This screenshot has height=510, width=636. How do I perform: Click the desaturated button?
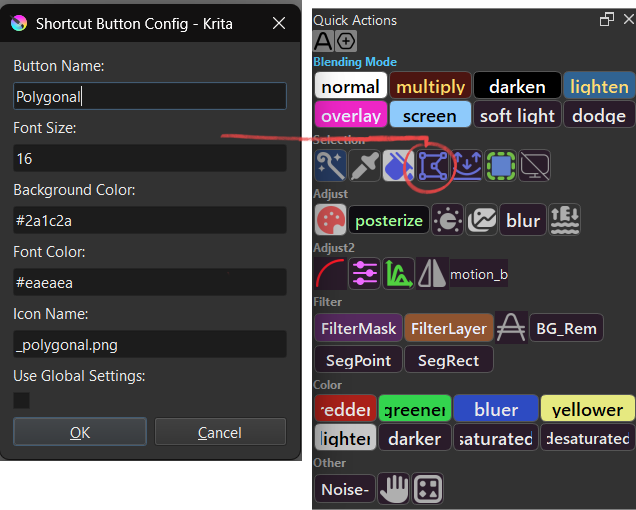pos(588,438)
